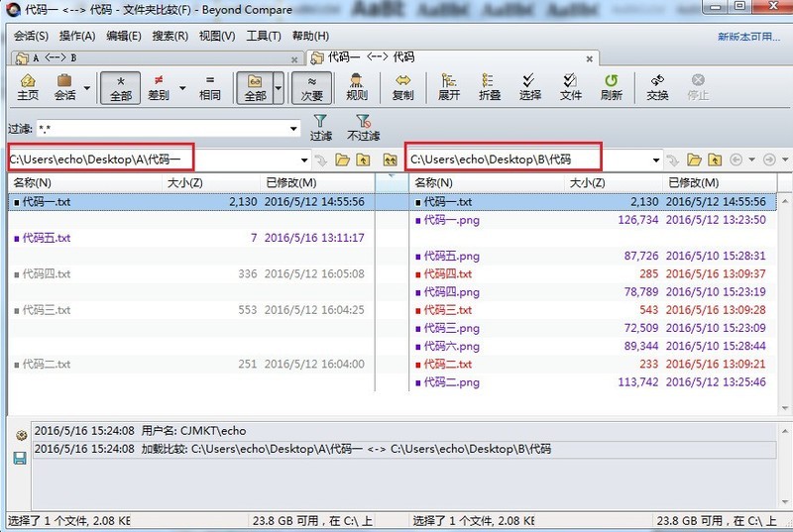The height and width of the screenshot is (532, 793).
Task: Toggle the 全部 folder structure view button
Action: pyautogui.click(x=255, y=88)
